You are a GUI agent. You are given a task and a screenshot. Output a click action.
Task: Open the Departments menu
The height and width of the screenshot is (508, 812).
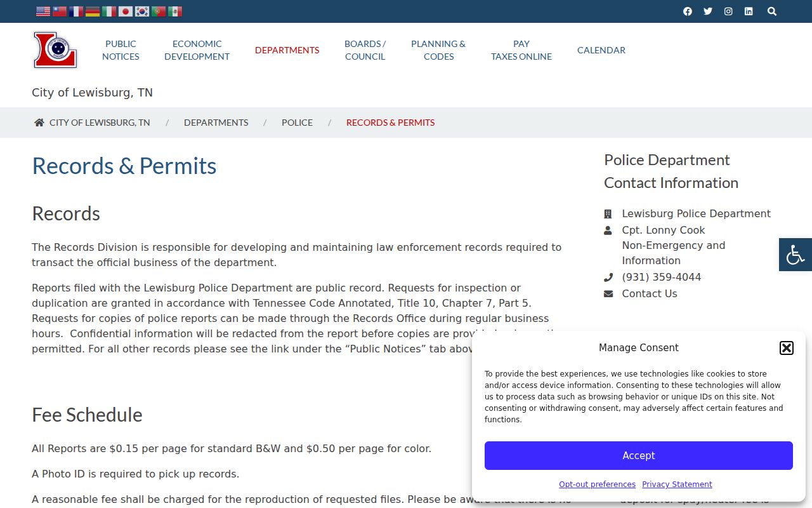click(x=287, y=50)
